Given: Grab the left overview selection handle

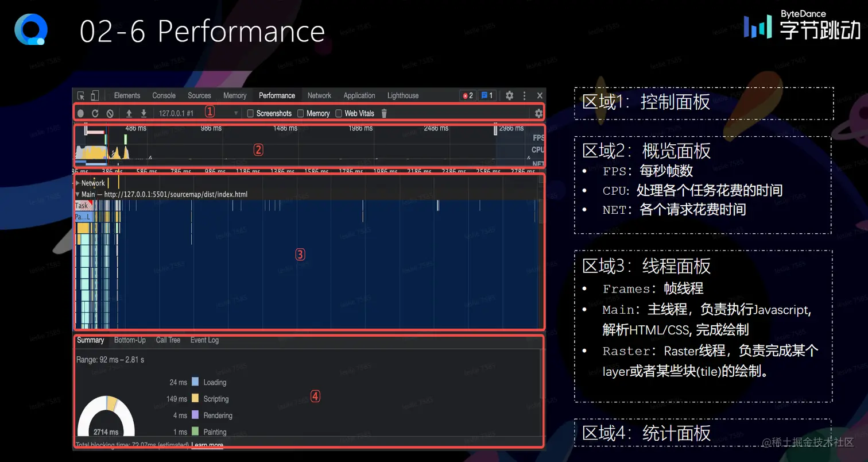Looking at the screenshot, I should (86, 130).
